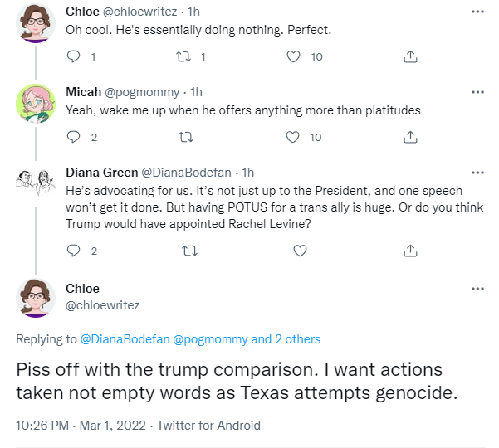
Task: Open @pogmommy mention in reply line
Action: [x=210, y=339]
